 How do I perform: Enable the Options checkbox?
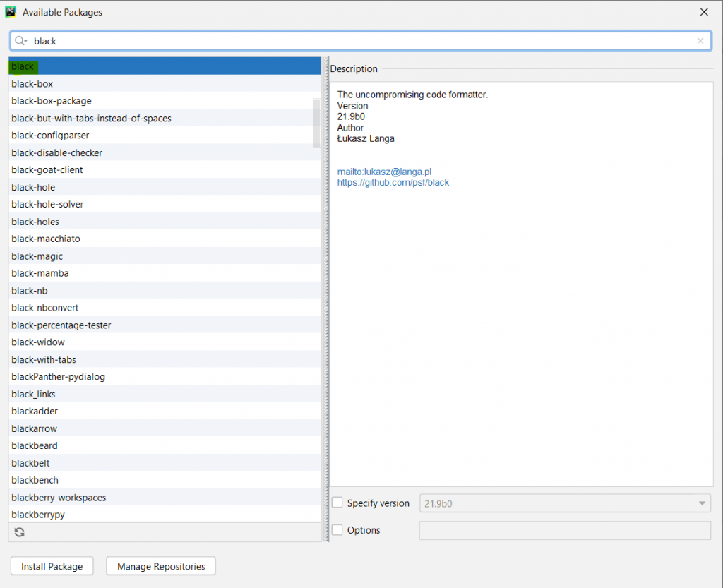(337, 530)
